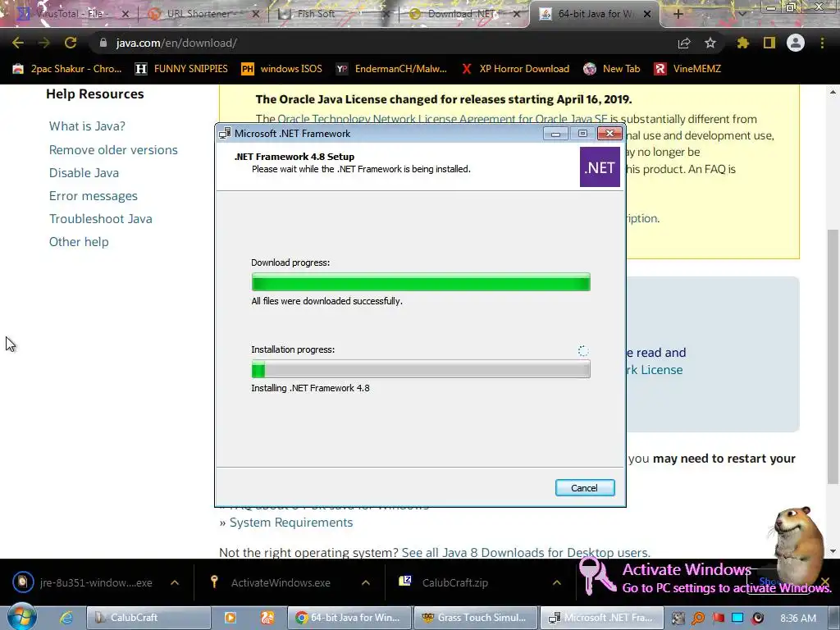Expand the CalubCraft.zip options arrow
This screenshot has height=630, width=840.
557,583
